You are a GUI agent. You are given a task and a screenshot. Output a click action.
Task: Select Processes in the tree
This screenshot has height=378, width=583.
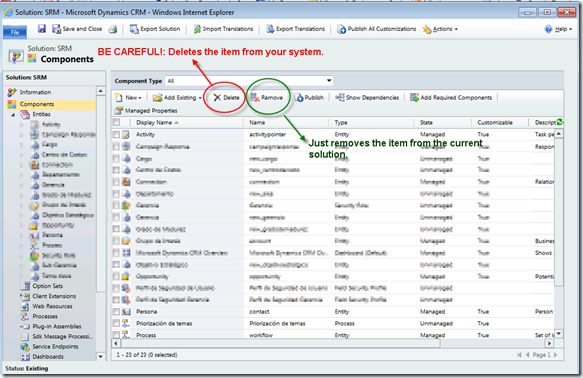[45, 316]
